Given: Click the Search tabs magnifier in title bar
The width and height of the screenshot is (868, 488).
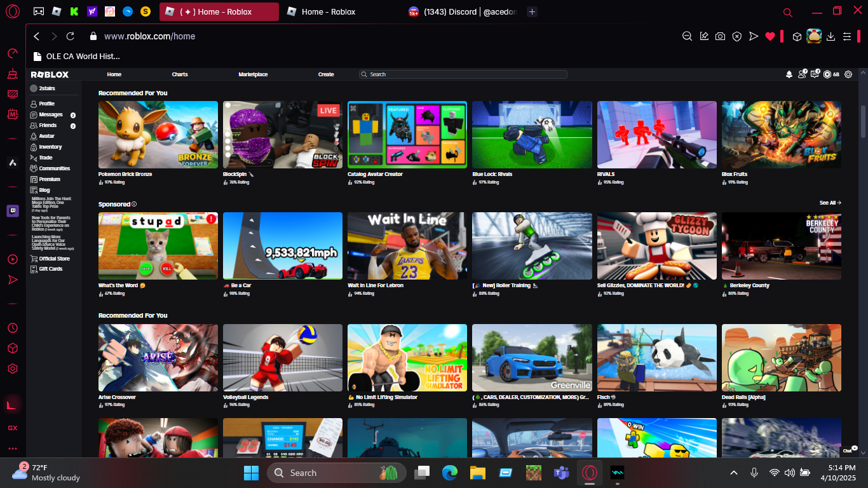Looking at the screenshot, I should tap(788, 12).
